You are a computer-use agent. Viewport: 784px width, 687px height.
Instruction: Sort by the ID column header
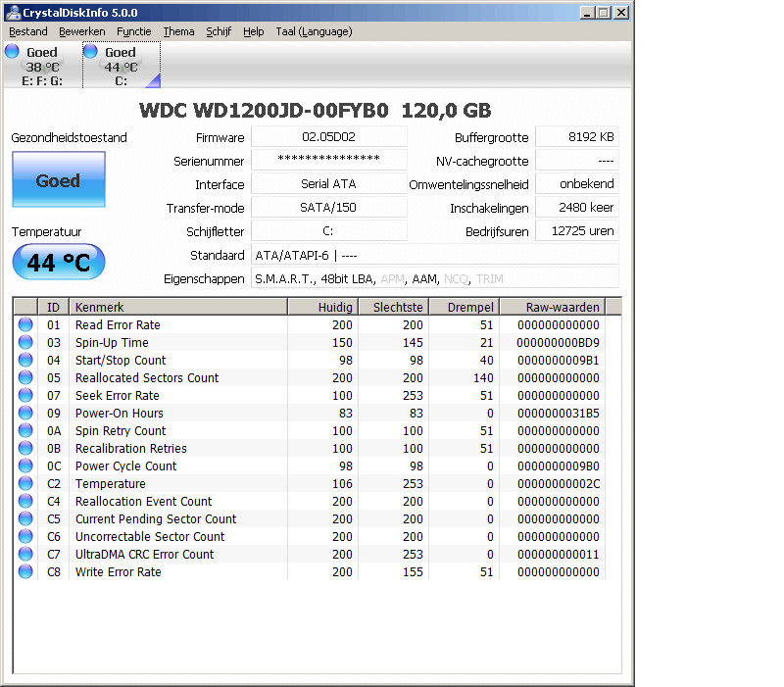[54, 307]
